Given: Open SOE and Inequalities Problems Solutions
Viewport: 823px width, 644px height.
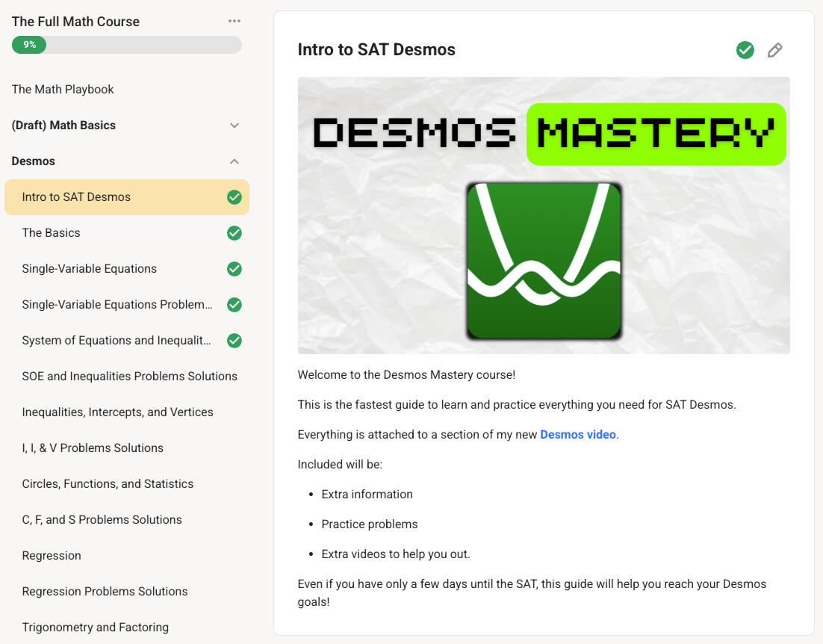Looking at the screenshot, I should [129, 377].
